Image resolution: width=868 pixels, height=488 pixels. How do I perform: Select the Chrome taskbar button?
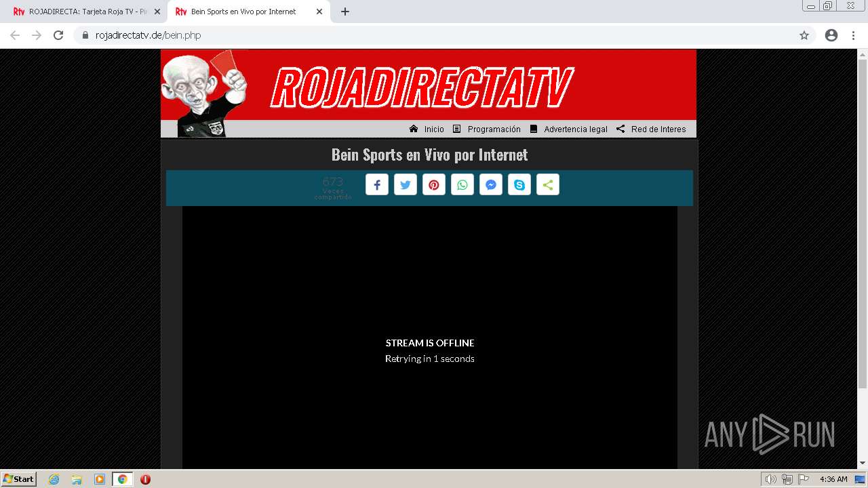122,479
